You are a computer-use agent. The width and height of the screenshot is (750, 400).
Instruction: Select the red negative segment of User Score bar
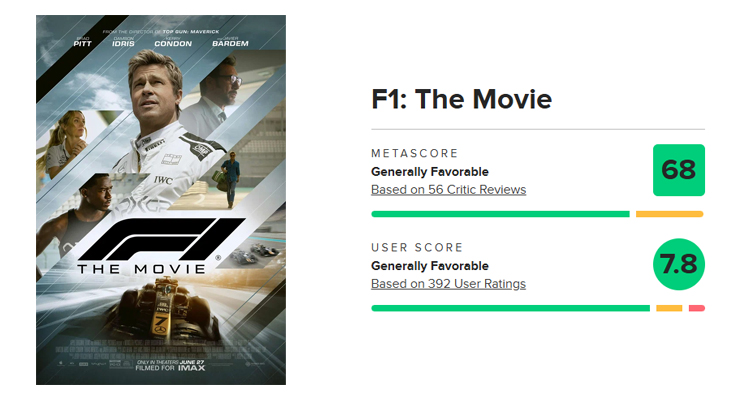click(697, 308)
